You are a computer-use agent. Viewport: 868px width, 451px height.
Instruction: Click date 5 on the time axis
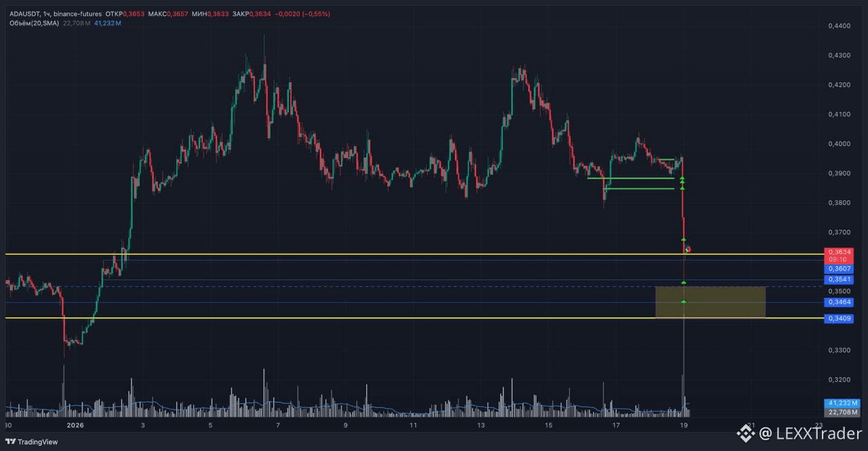tap(210, 426)
